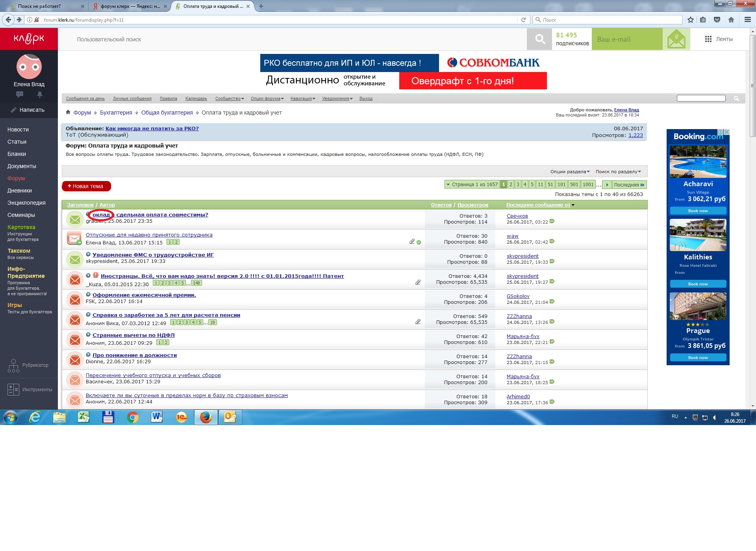Open messages speech bubble icon in sidebar
The width and height of the screenshot is (756, 551).
click(x=20, y=94)
